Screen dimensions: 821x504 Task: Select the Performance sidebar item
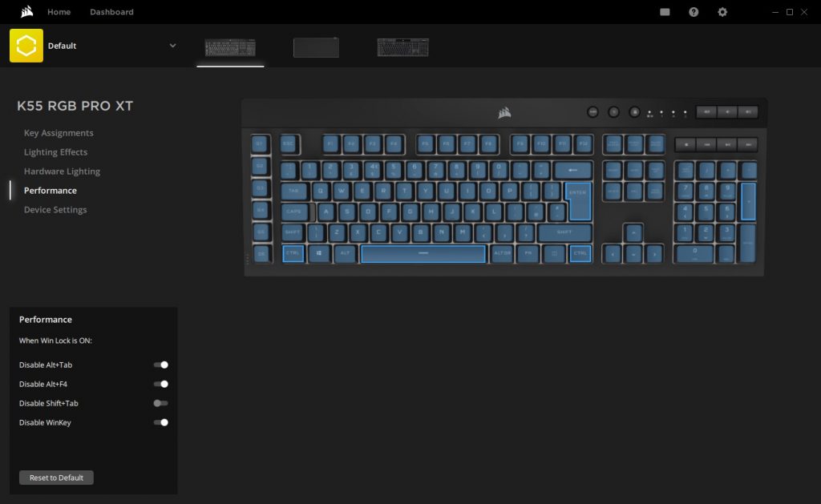51,191
